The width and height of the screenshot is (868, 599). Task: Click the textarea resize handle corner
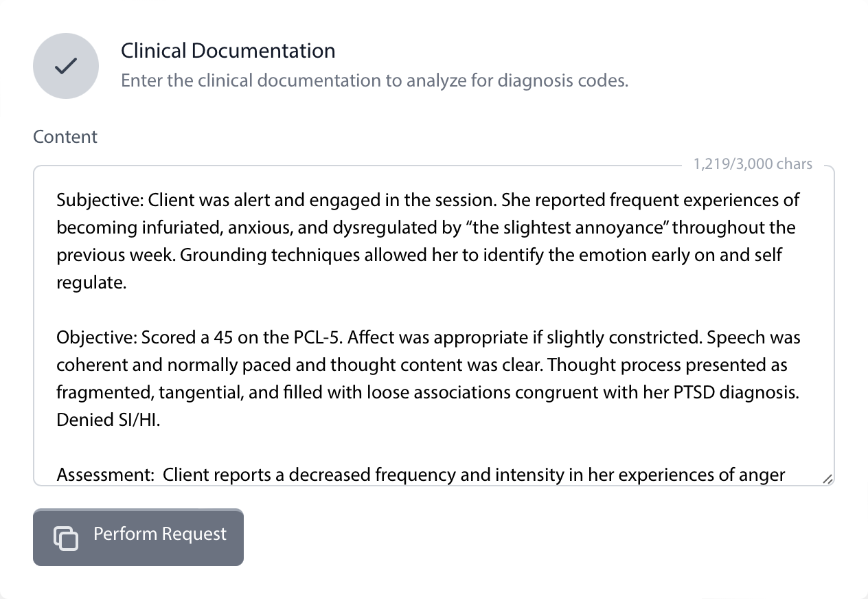827,479
